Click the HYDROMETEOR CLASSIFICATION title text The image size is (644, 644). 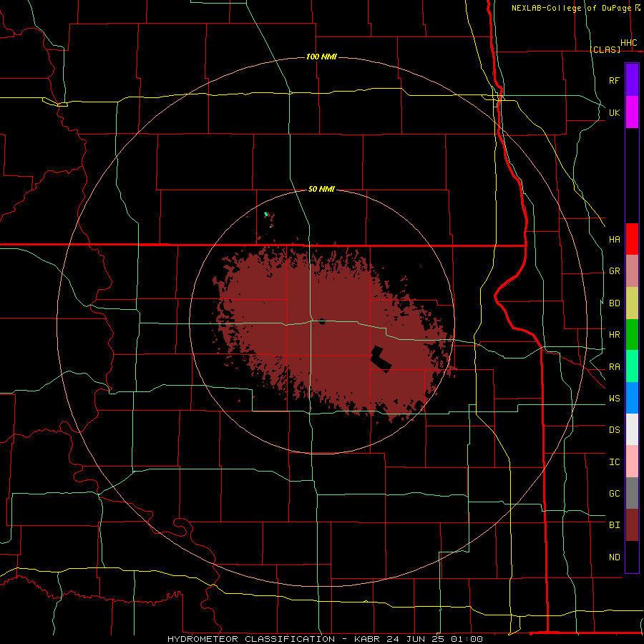251,639
